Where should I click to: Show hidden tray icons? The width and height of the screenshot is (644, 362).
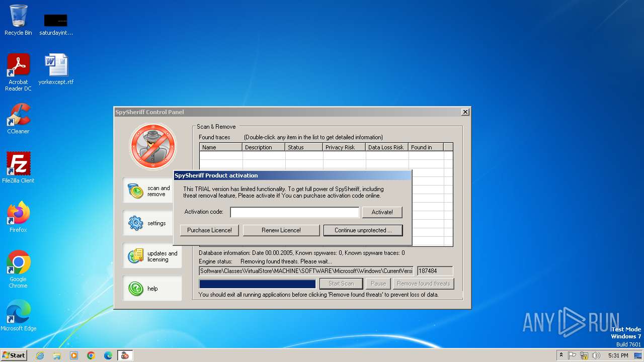click(x=561, y=355)
